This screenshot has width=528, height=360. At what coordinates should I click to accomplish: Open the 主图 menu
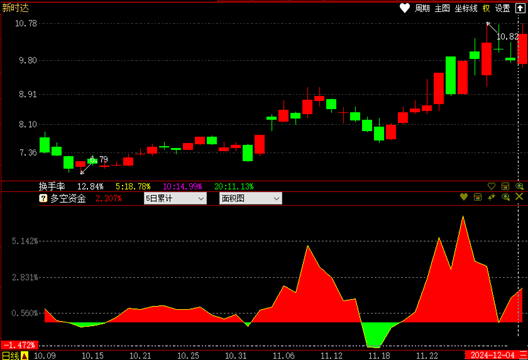442,8
